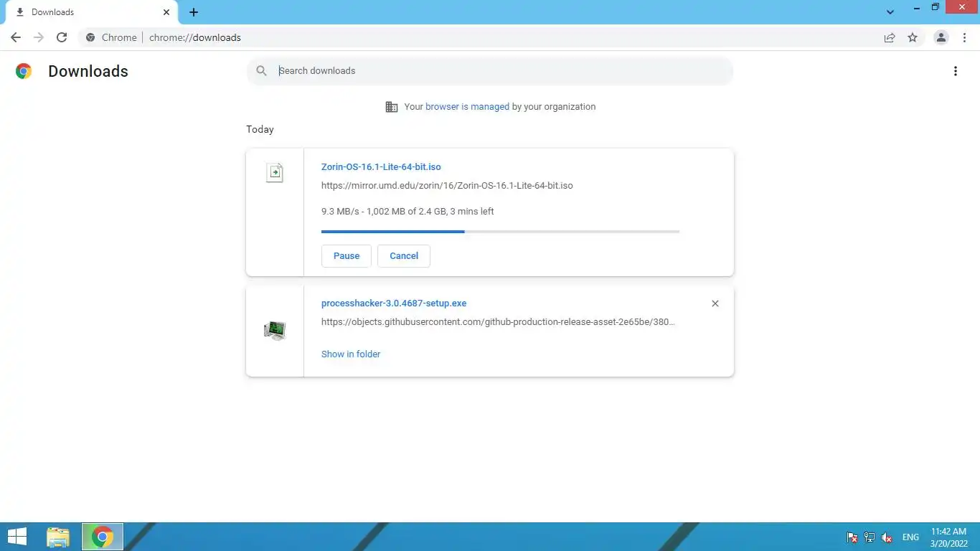Viewport: 980px width, 551px height.
Task: Reload the downloads page
Action: [62, 37]
